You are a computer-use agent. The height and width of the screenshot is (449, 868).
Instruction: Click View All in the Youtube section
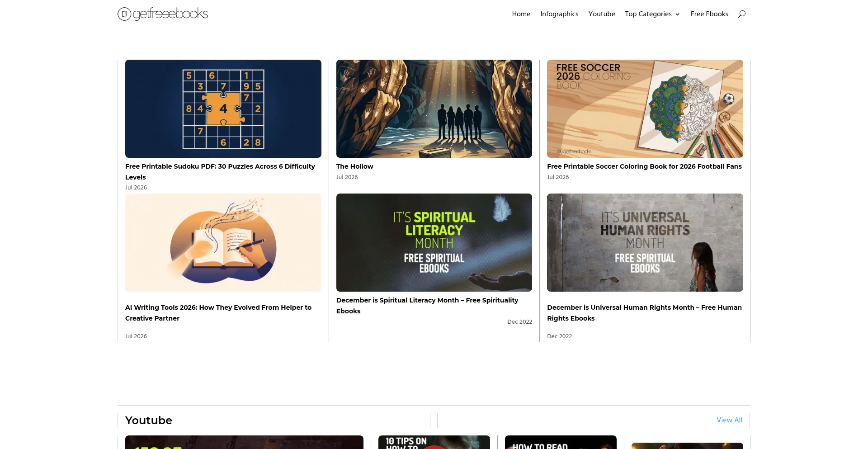tap(729, 420)
